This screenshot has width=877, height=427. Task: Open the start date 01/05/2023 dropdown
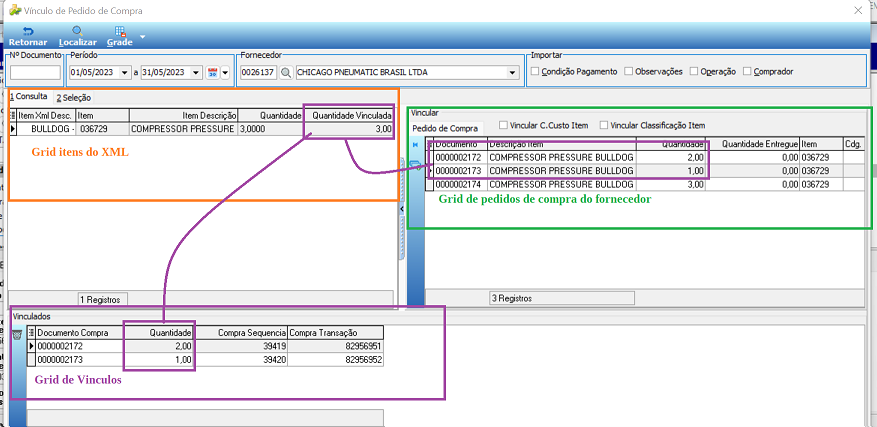[x=126, y=72]
